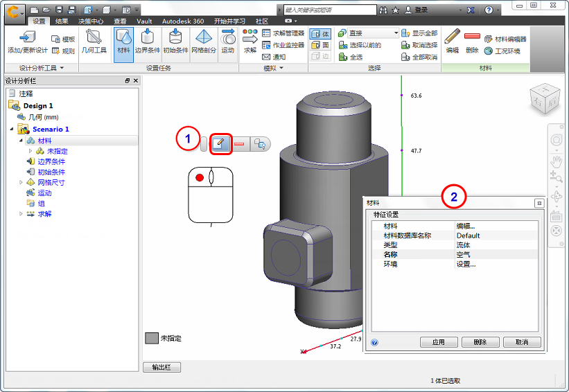Switch to the Autodesk 360 tab
The height and width of the screenshot is (392, 569).
[x=183, y=21]
